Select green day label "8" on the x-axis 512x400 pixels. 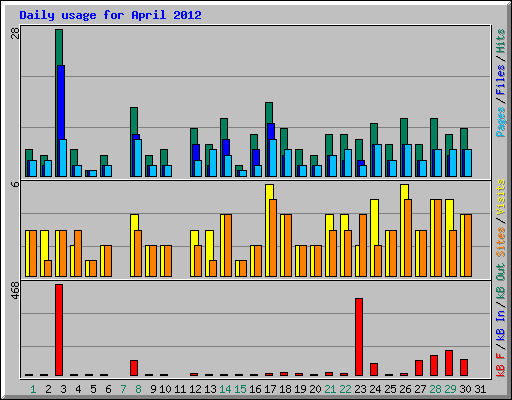[x=138, y=389]
